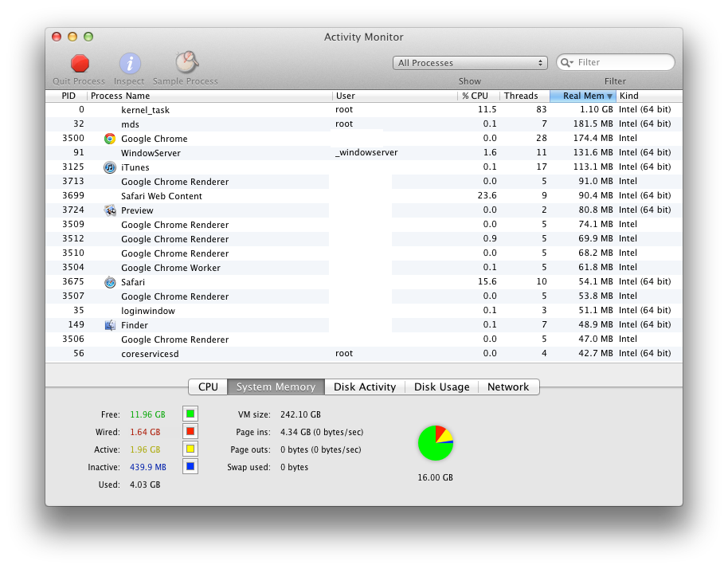Select the Finder icon in process list
The image size is (728, 569).
pyautogui.click(x=110, y=325)
